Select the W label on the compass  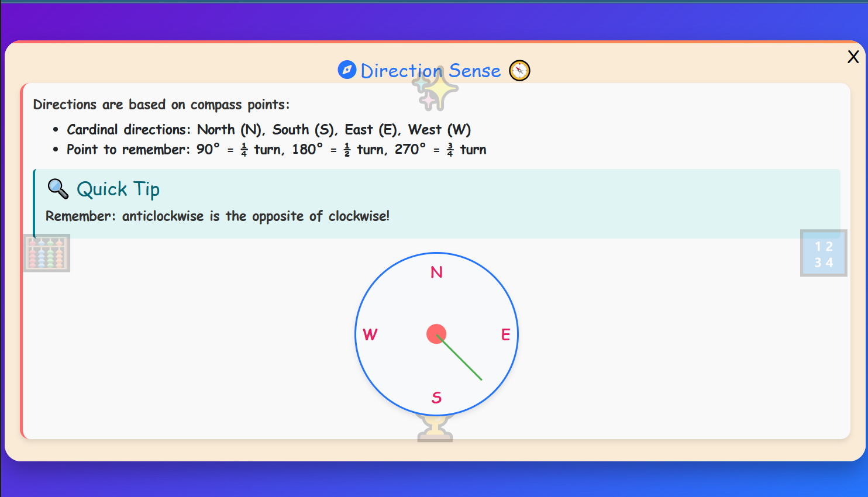click(370, 334)
